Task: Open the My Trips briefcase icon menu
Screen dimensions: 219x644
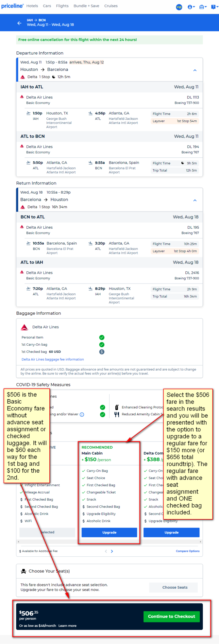Action: pyautogui.click(x=203, y=7)
